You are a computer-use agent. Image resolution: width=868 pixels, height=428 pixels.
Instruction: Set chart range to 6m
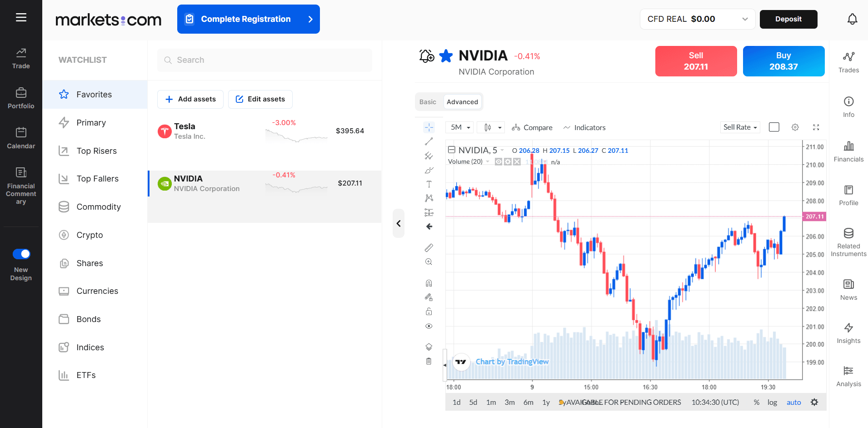pos(528,402)
